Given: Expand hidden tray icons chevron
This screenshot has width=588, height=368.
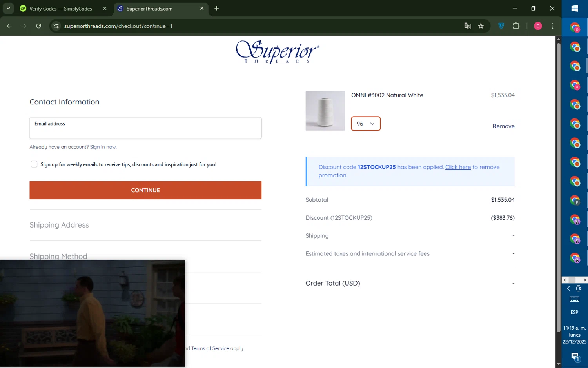Looking at the screenshot, I should tap(568, 288).
